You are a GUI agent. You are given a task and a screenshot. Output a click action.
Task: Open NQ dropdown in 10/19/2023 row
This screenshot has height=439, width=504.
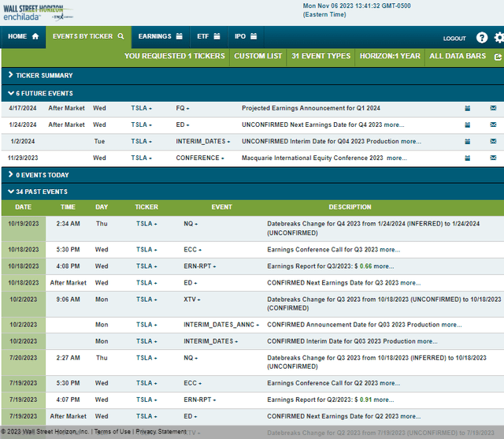pos(191,224)
